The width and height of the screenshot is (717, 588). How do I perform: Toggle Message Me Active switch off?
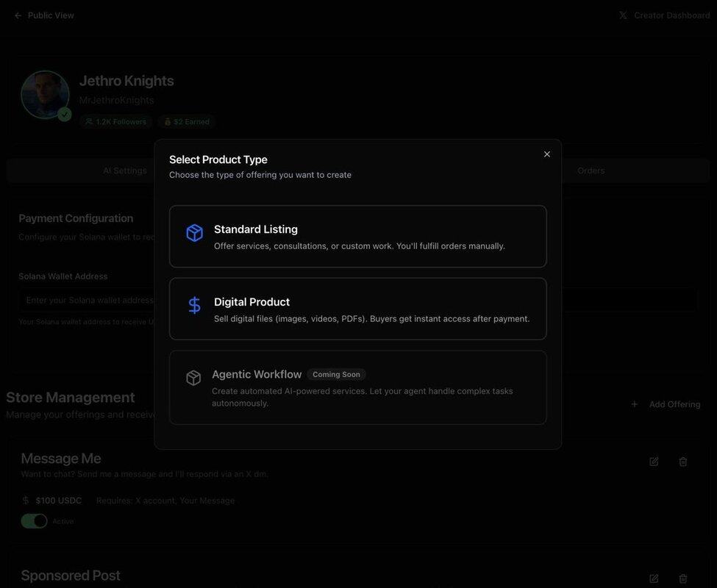[x=34, y=521]
